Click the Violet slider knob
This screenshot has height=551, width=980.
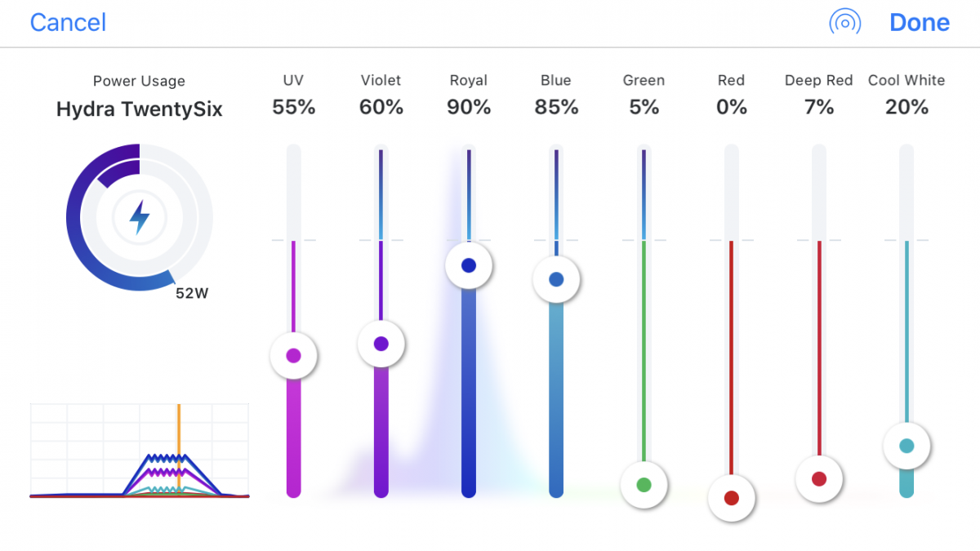(381, 344)
